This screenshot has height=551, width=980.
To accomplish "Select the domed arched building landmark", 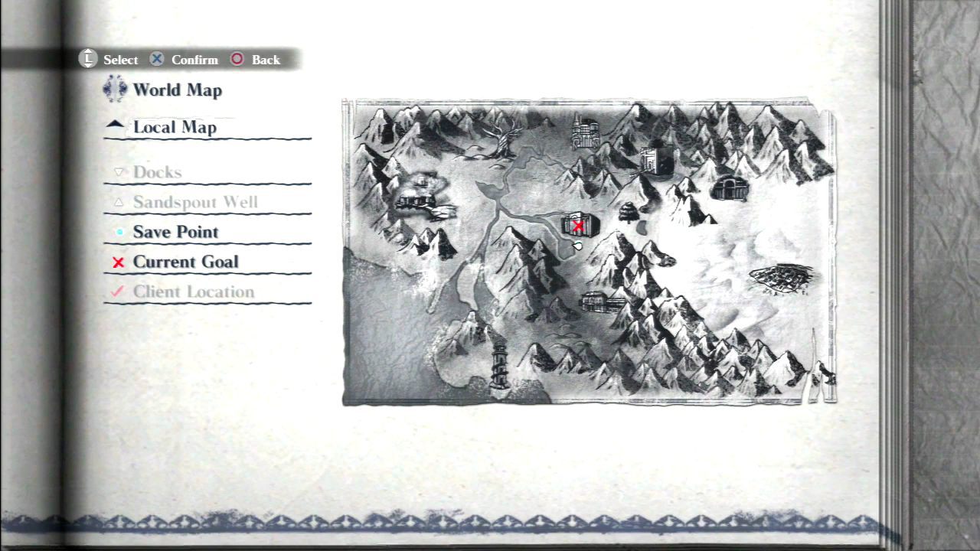I will 728,187.
